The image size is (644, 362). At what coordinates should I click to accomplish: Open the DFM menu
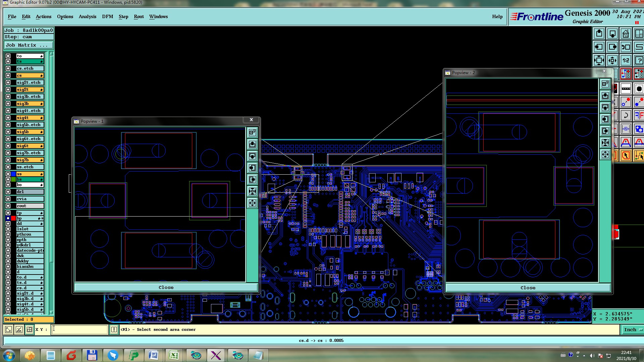pyautogui.click(x=107, y=17)
